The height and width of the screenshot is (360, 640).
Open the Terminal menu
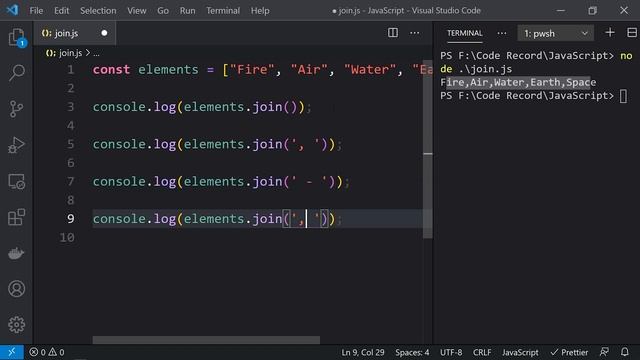[x=223, y=11]
